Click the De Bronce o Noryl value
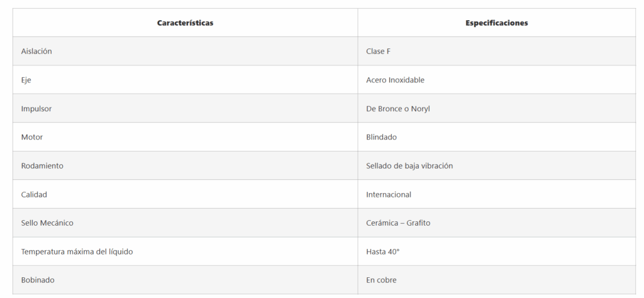The height and width of the screenshot is (298, 644). 398,109
